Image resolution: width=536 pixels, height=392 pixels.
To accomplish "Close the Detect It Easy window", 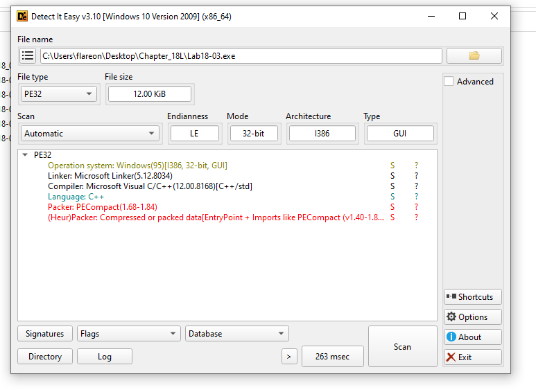I will [494, 16].
